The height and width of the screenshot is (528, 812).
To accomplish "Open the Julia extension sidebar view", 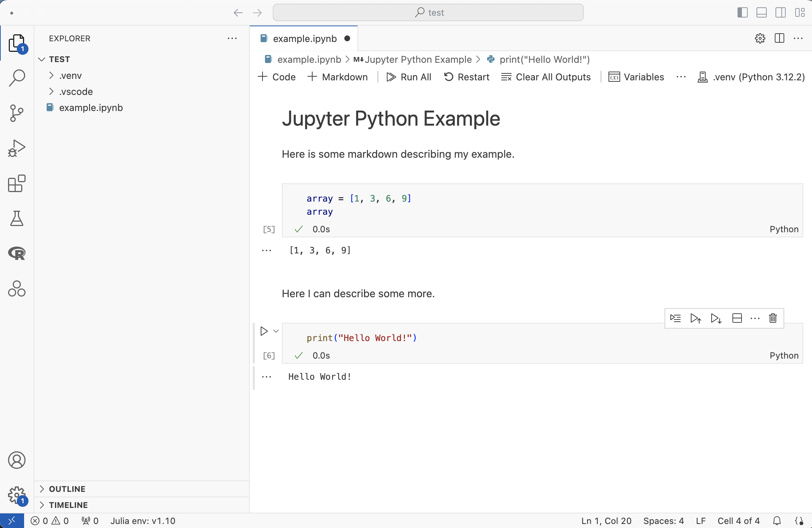I will pos(16,288).
